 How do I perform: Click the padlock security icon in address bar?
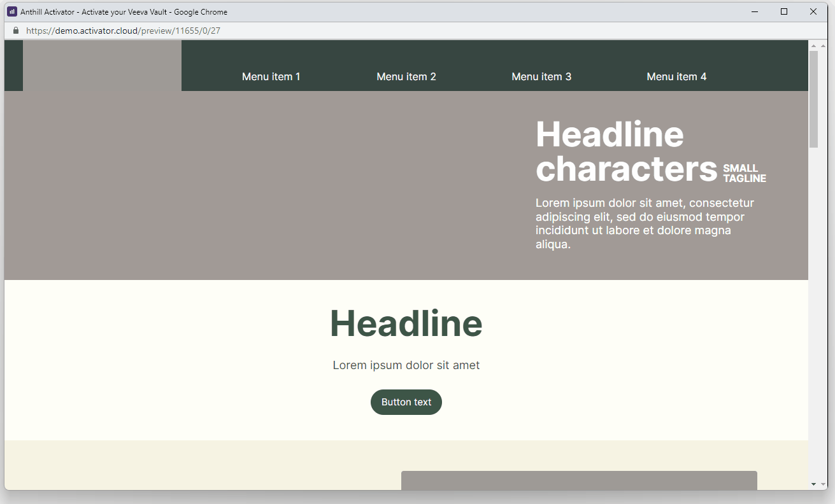pyautogui.click(x=15, y=30)
